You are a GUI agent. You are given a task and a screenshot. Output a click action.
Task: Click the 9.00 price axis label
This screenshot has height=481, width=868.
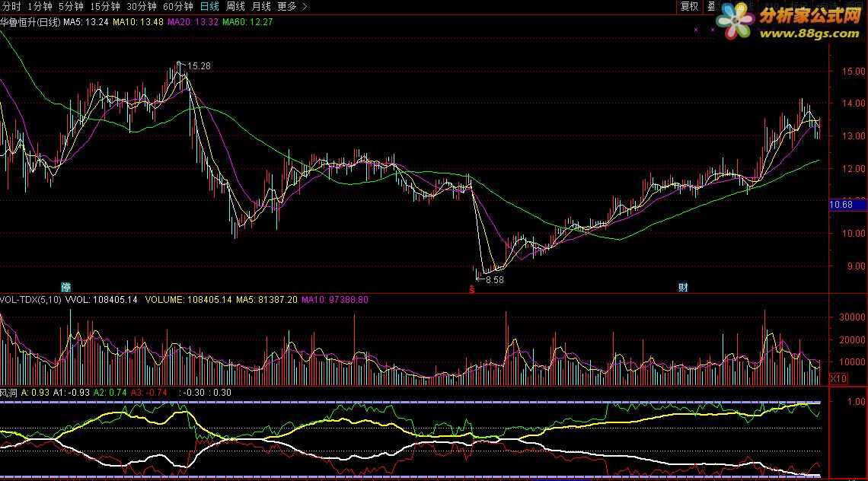(856, 266)
